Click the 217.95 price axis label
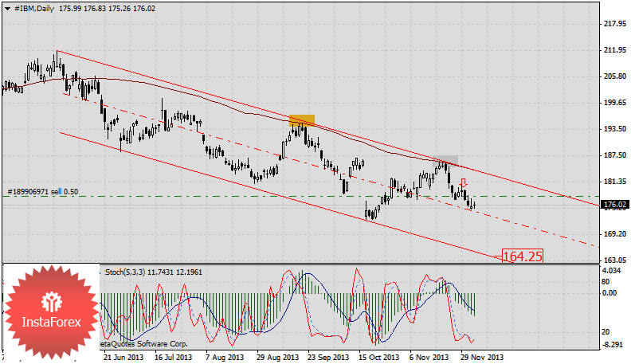 [x=613, y=24]
